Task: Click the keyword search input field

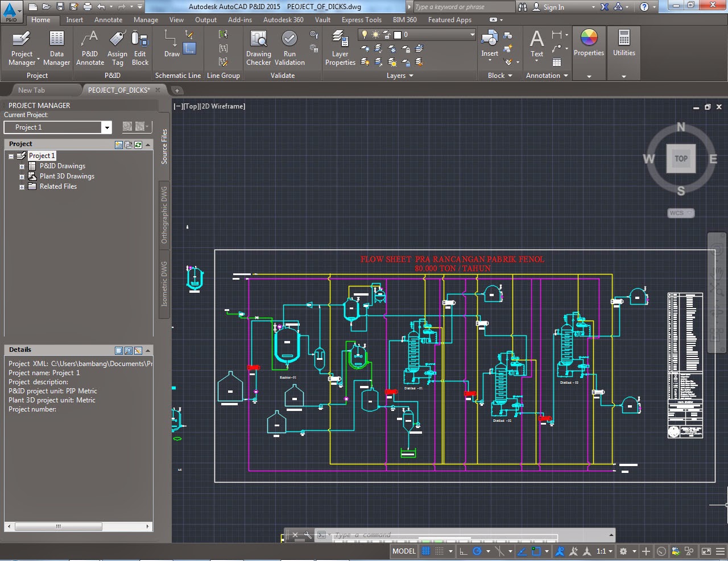Action: tap(464, 7)
